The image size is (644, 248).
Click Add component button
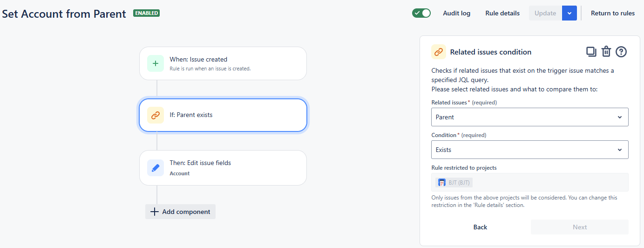click(x=180, y=212)
